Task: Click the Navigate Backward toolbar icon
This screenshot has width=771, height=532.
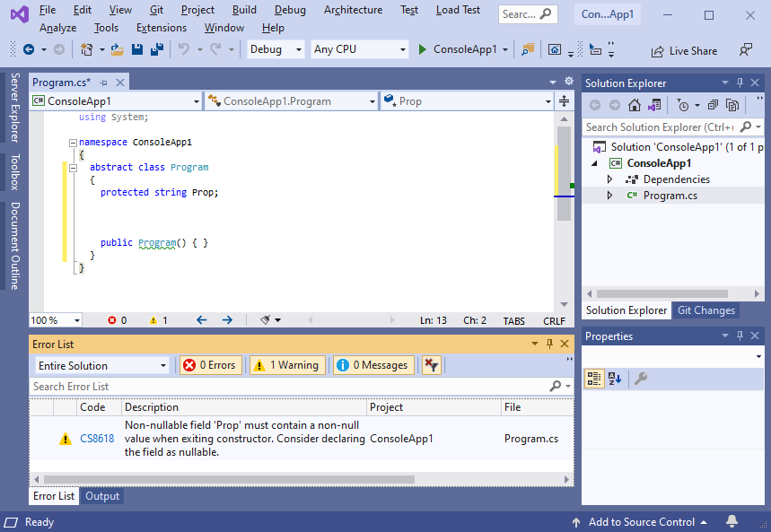Action: click(x=29, y=49)
